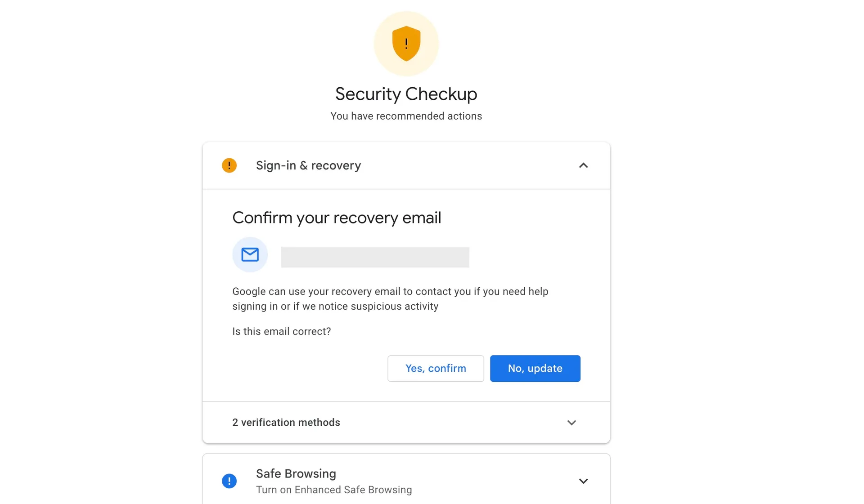The height and width of the screenshot is (504, 864).
Task: Collapse the Sign-in & recovery section chevron
Action: click(583, 165)
